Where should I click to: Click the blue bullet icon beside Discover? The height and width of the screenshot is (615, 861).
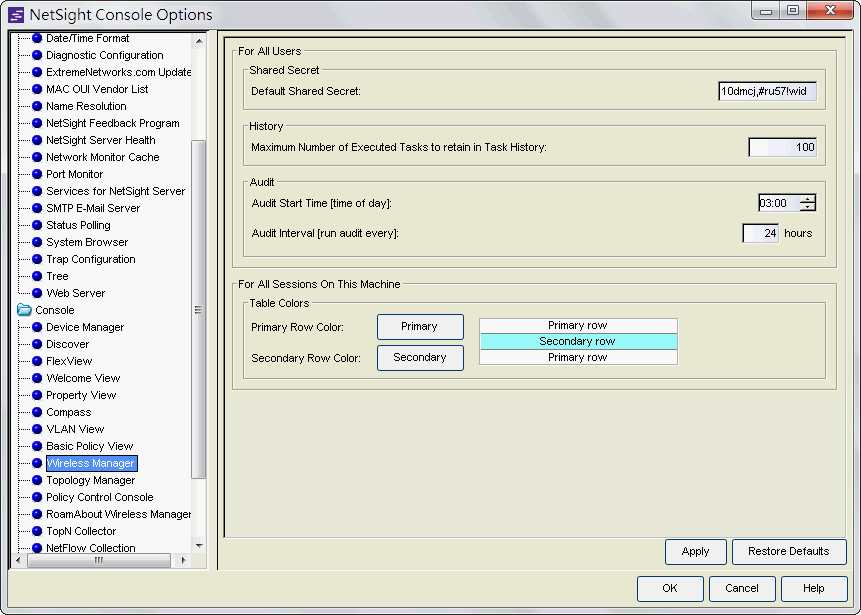pos(37,344)
